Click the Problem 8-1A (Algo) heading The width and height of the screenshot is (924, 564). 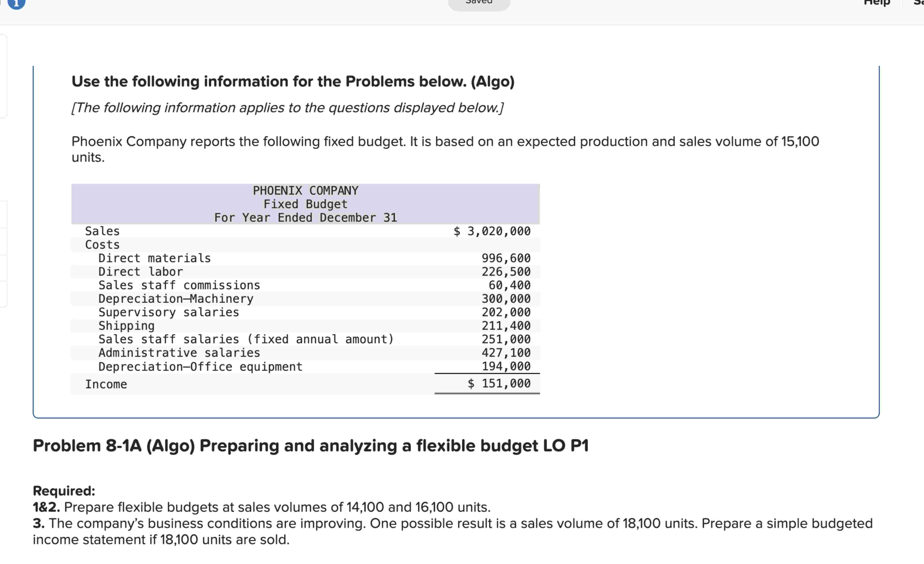coord(310,446)
